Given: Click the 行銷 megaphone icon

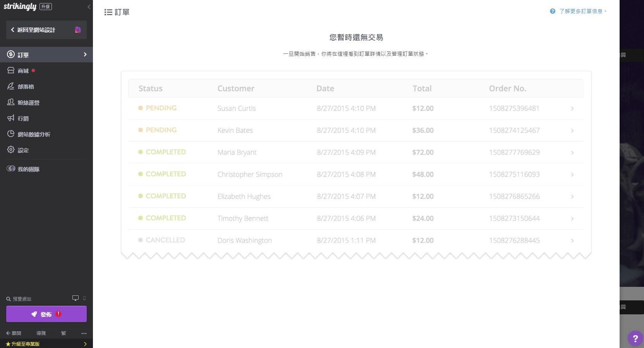Looking at the screenshot, I should tap(11, 118).
